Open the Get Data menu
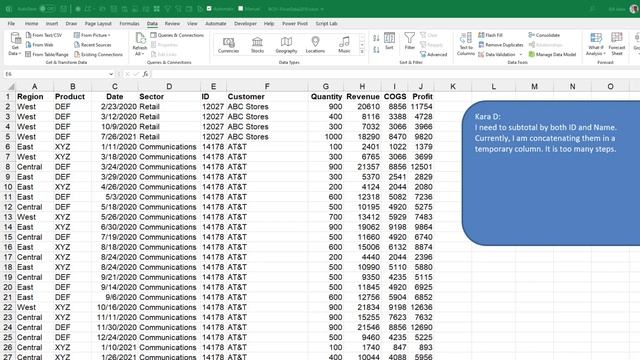This screenshot has height=360, width=640. coord(15,44)
